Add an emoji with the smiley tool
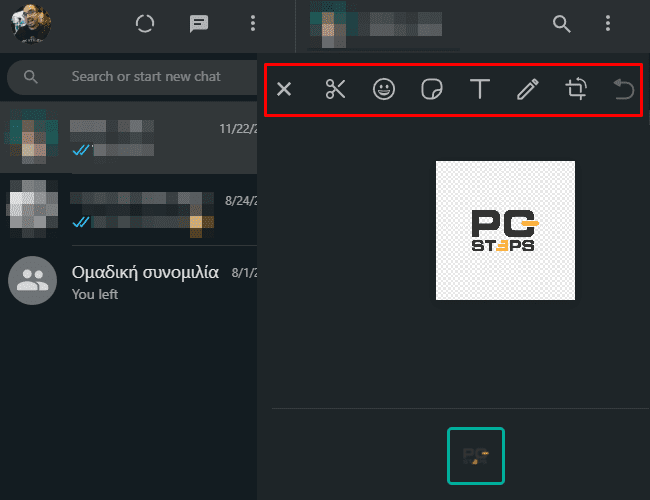The width and height of the screenshot is (650, 500). coord(383,89)
